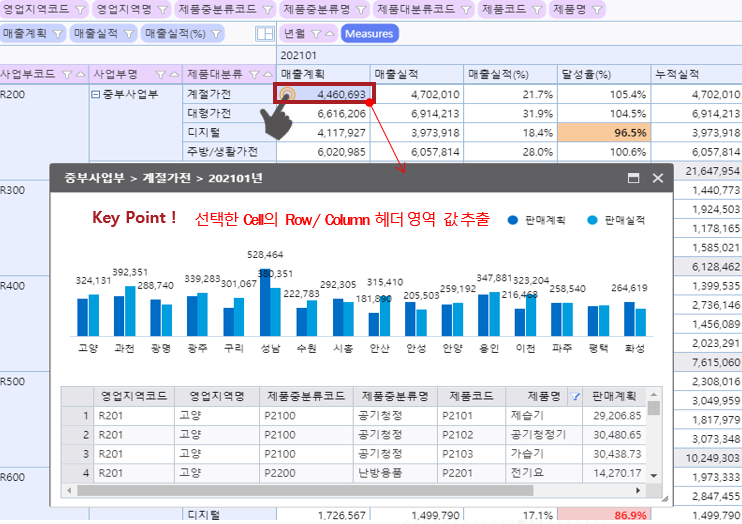742x524 pixels.
Task: Click filter icon on 매출실적(%) measure chip
Action: [x=214, y=34]
